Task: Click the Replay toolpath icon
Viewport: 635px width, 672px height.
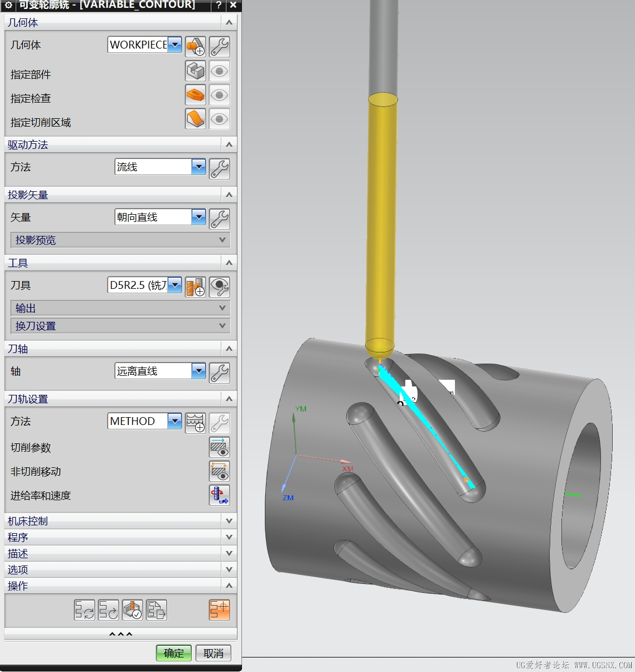Action: 109,610
